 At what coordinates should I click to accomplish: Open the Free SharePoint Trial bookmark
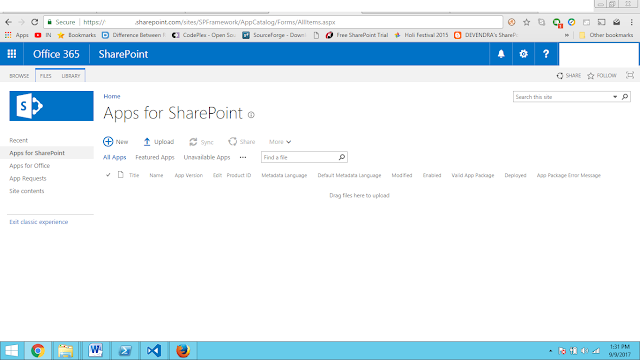click(357, 35)
